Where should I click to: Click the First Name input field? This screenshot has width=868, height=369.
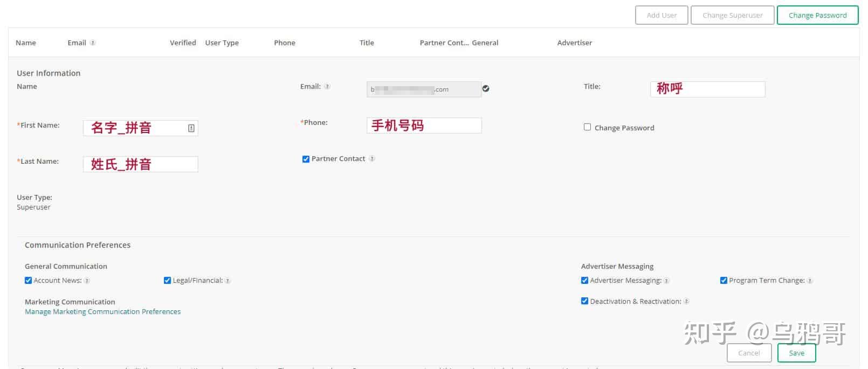[x=140, y=128]
